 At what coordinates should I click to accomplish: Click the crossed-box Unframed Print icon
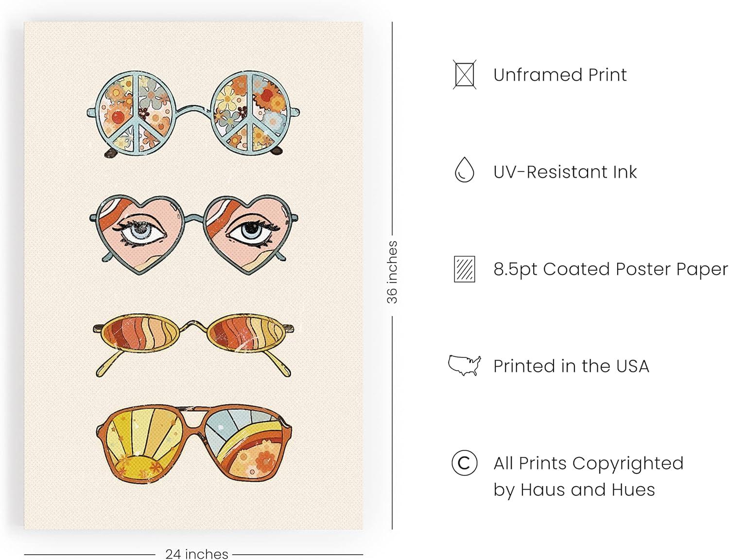click(465, 74)
